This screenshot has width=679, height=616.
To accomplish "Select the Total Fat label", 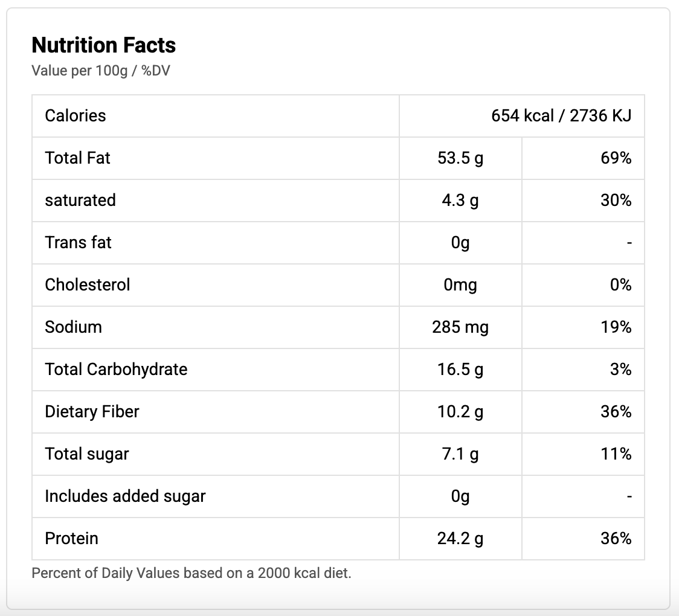I will [77, 158].
